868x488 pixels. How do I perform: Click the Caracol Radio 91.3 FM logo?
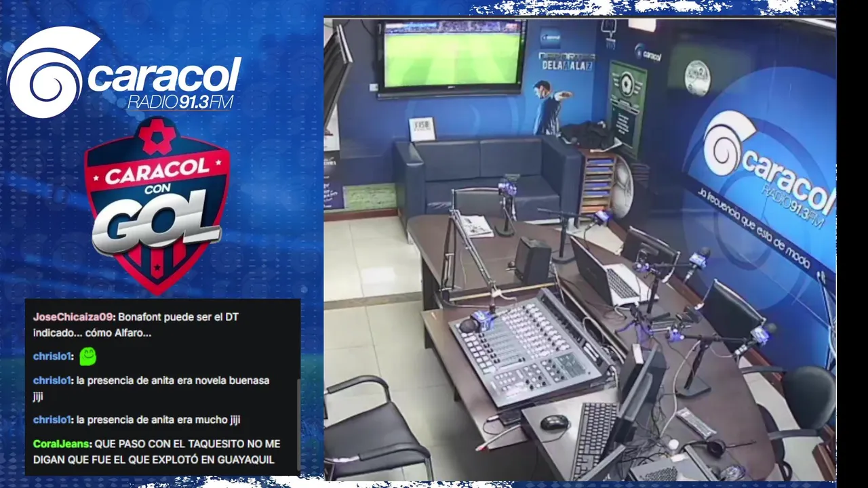(x=124, y=73)
